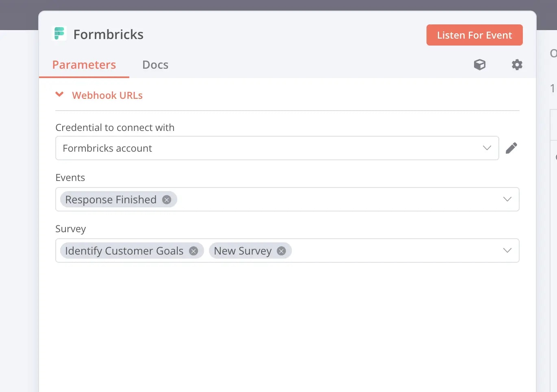Click the Identify Customer Goals tag text
The height and width of the screenshot is (392, 557).
pos(124,251)
